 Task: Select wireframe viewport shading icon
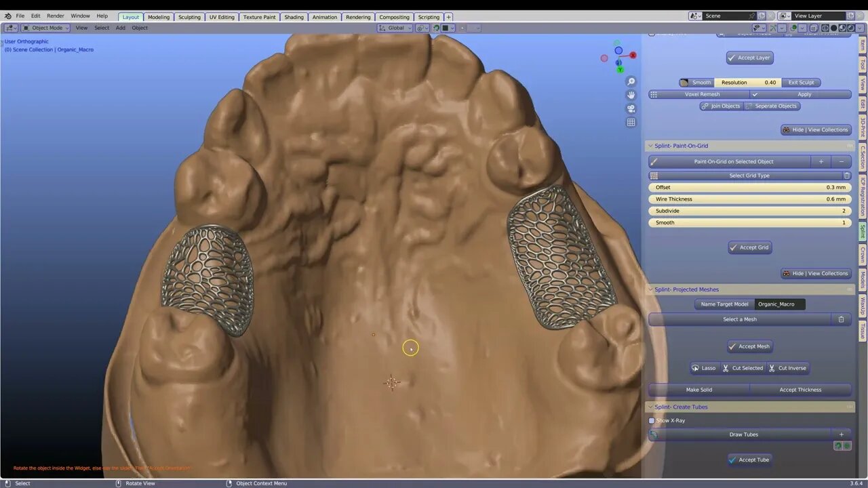[825, 28]
